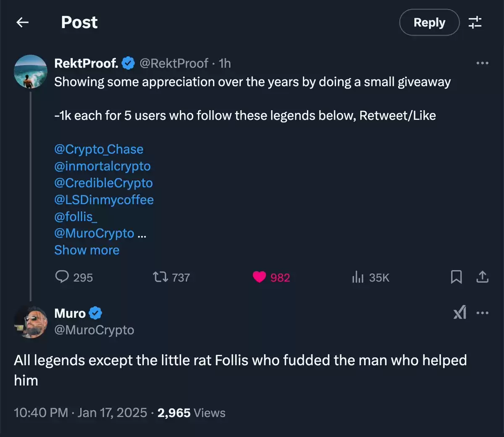The image size is (504, 437).
Task: Bookmark the RektProof giveaway post
Action: click(x=456, y=277)
